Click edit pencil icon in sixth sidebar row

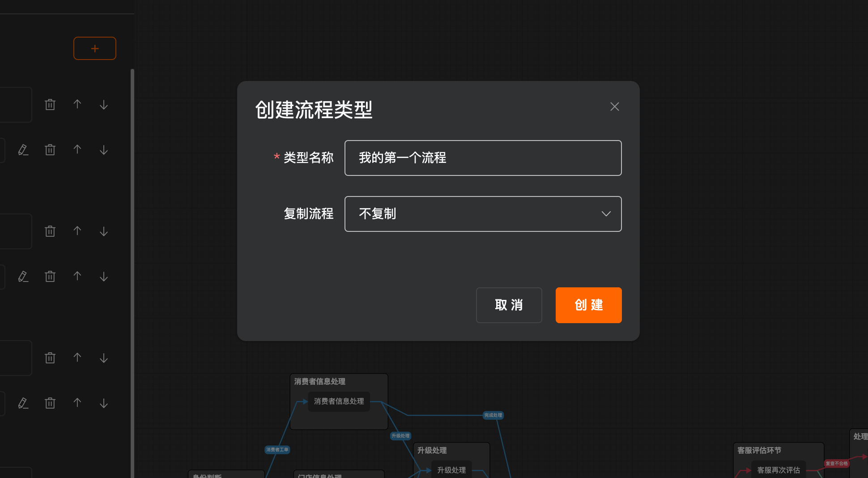(23, 403)
